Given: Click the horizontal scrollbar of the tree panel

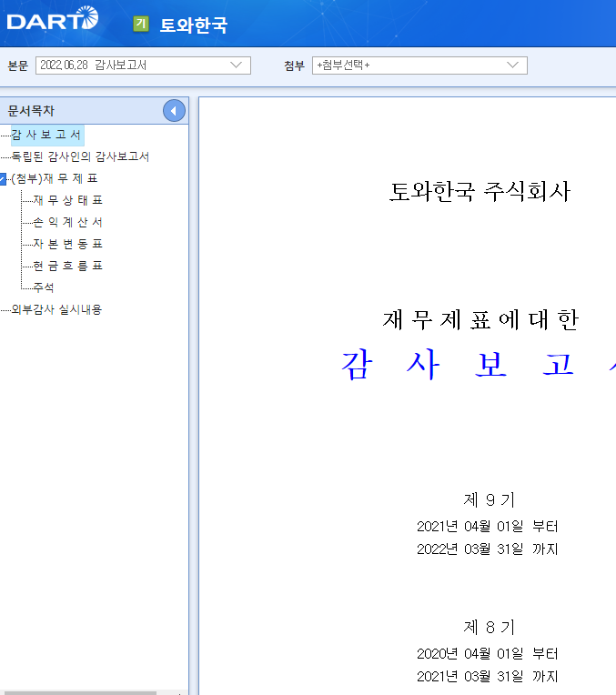Looking at the screenshot, I should click(x=78, y=692).
